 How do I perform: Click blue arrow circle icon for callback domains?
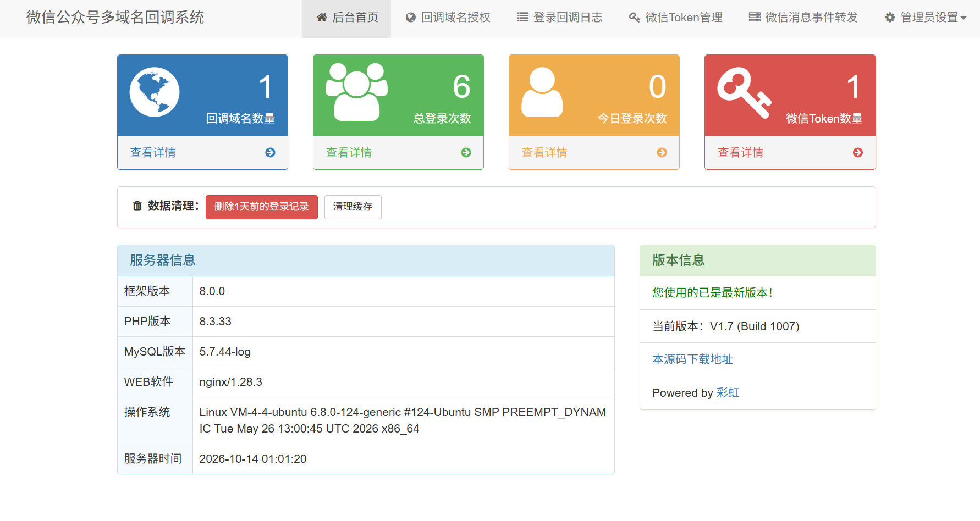pos(270,153)
